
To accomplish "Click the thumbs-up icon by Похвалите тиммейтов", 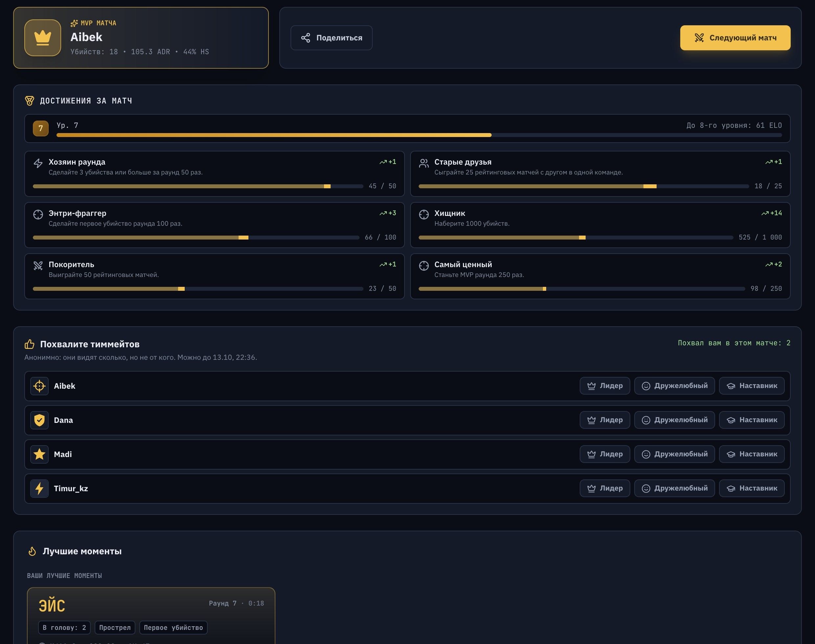I will click(x=30, y=344).
